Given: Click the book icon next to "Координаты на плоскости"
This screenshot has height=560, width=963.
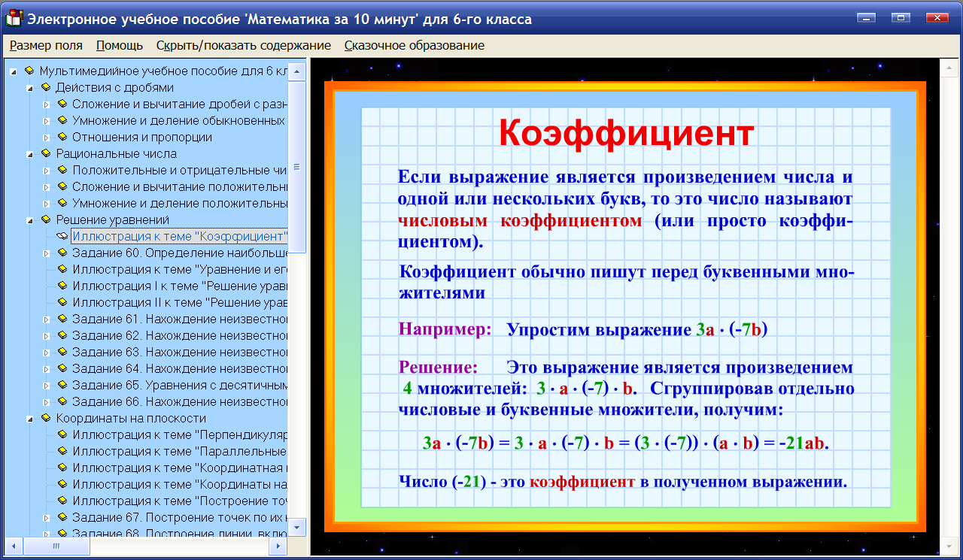Looking at the screenshot, I should pos(47,418).
